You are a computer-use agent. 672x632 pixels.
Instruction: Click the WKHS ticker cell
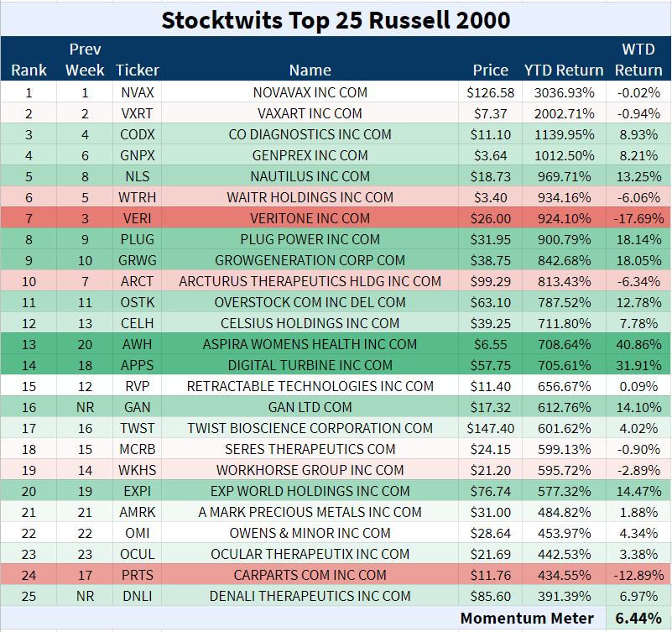pyautogui.click(x=137, y=470)
